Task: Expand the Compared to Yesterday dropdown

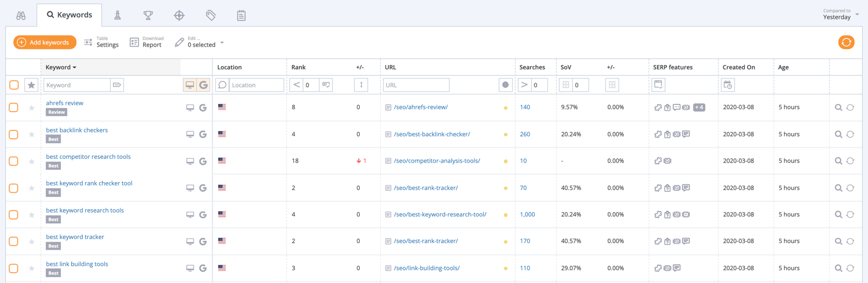Action: 840,15
